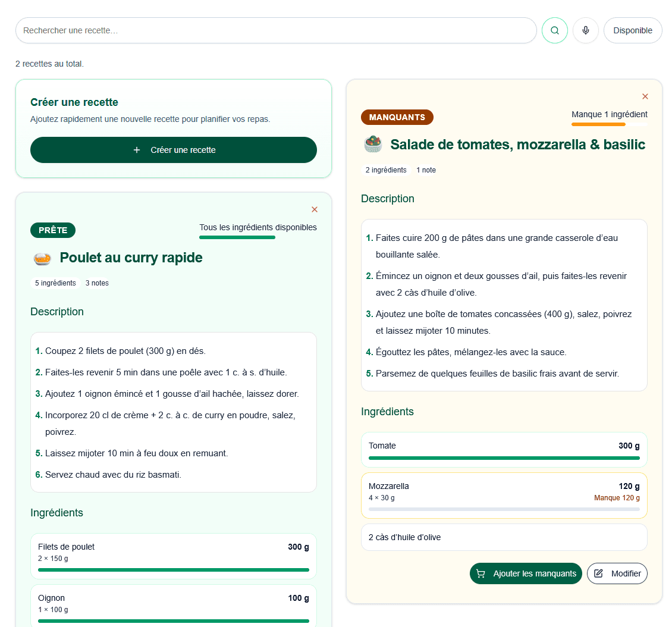Click the MANQUANTS status badge
This screenshot has height=627, width=672.
click(397, 117)
